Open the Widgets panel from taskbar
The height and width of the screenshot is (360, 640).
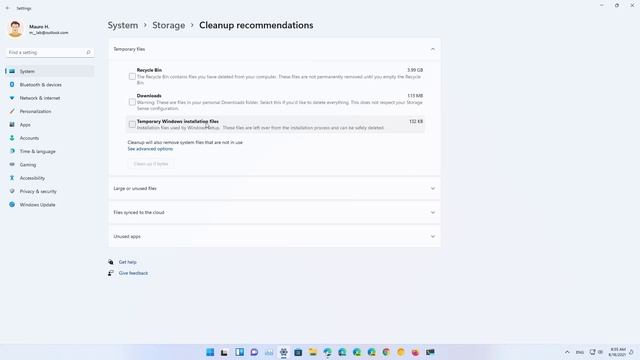coord(239,352)
